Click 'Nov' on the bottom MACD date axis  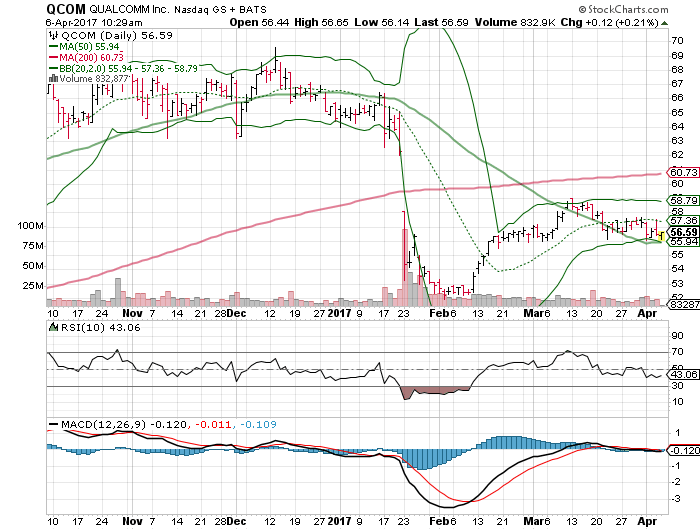(x=132, y=521)
